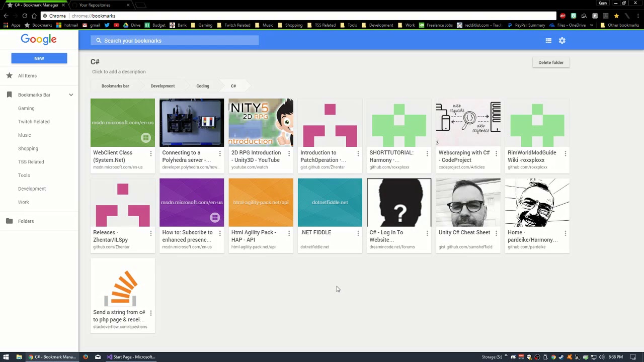
Task: Open the three-dot menu for Html Agility Pack bookmark
Action: tap(289, 233)
